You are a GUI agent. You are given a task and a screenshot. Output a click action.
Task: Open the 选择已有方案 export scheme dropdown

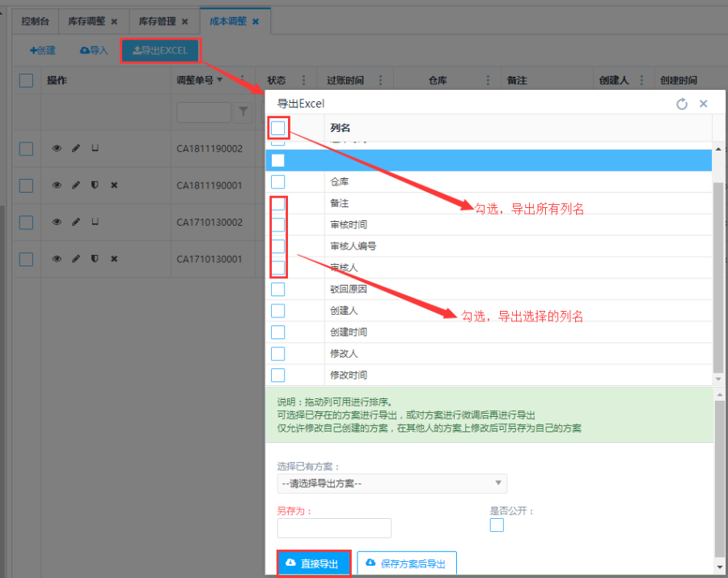point(392,483)
